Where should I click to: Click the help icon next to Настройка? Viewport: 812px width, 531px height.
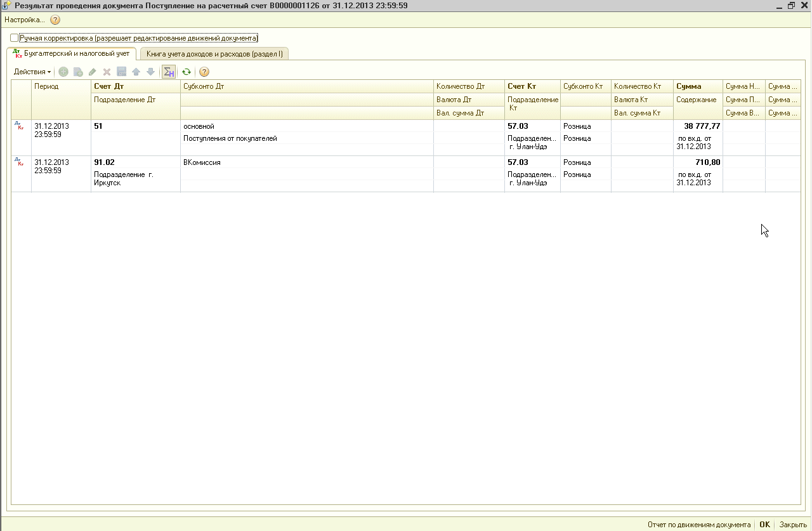(55, 20)
